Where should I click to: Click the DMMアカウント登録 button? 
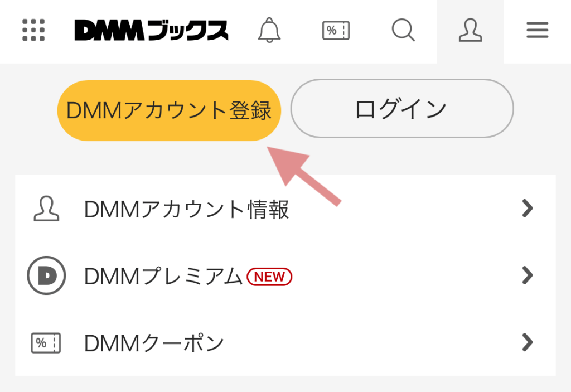click(x=169, y=110)
